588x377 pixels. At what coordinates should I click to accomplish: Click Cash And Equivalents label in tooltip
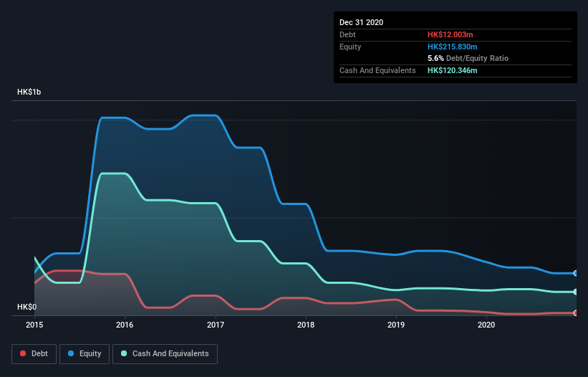coord(377,70)
